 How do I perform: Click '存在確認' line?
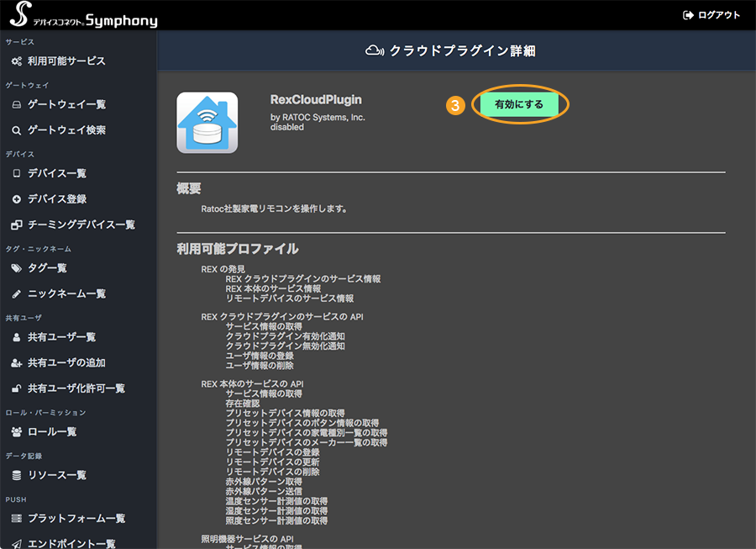pyautogui.click(x=243, y=404)
